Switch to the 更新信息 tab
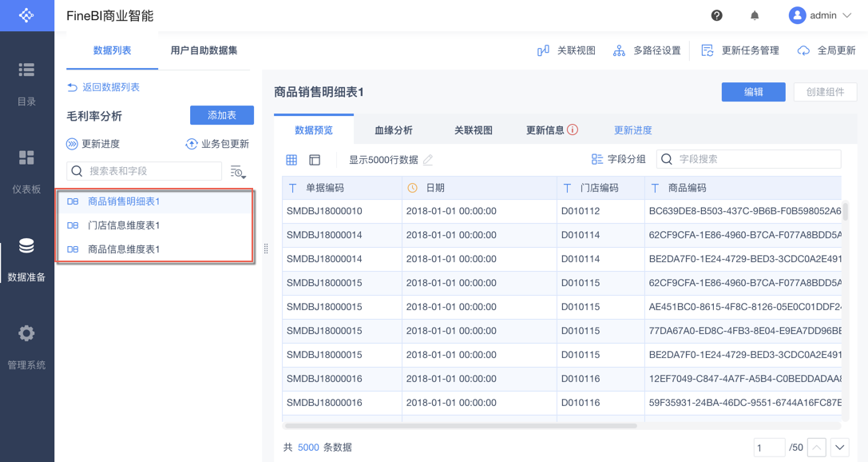The width and height of the screenshot is (868, 462). point(545,130)
